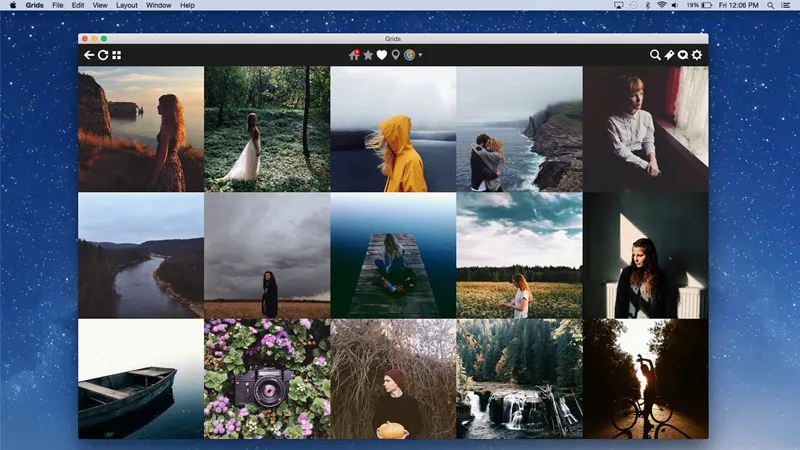Open photo of winding river valley
The height and width of the screenshot is (450, 800).
click(x=141, y=256)
